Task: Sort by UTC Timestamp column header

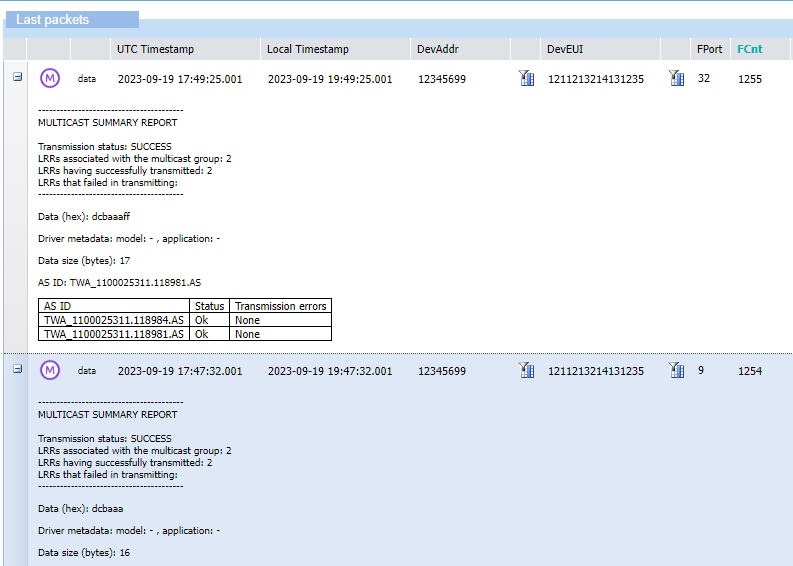Action: (x=155, y=49)
